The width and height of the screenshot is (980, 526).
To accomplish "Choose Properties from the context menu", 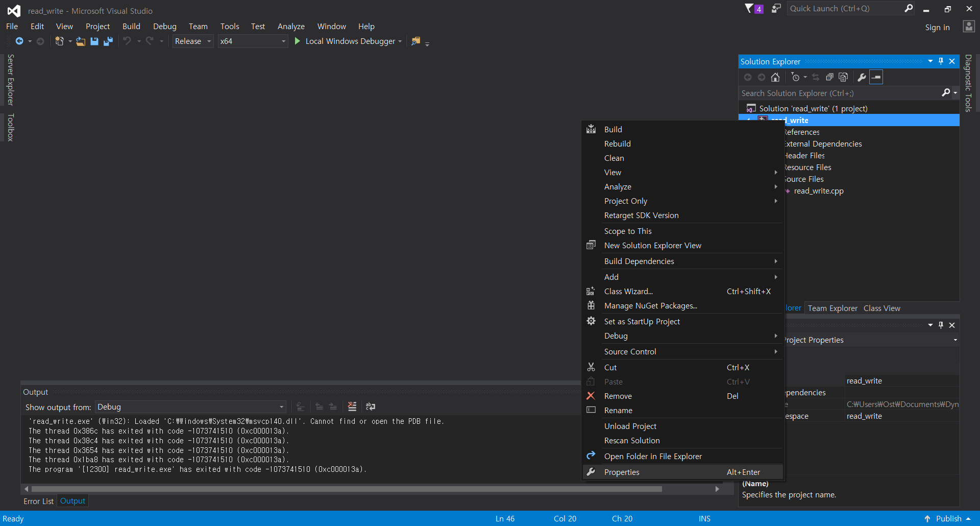I will coord(621,472).
